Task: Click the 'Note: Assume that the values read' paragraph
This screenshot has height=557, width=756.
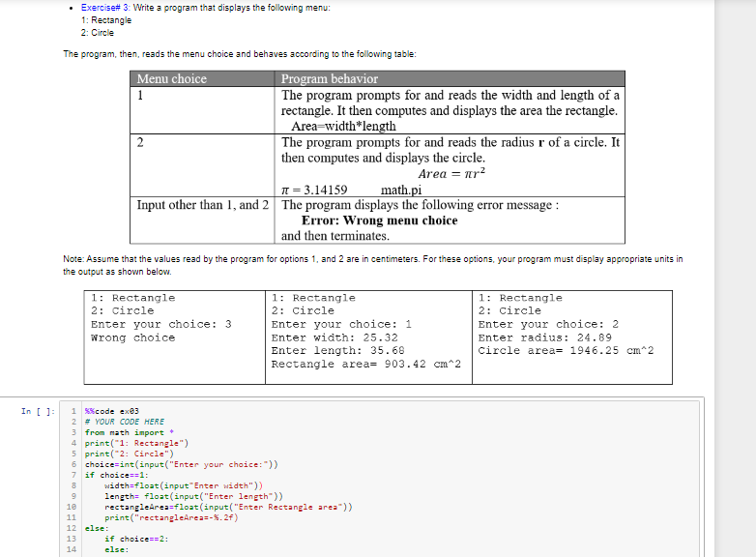Action: pyautogui.click(x=373, y=265)
